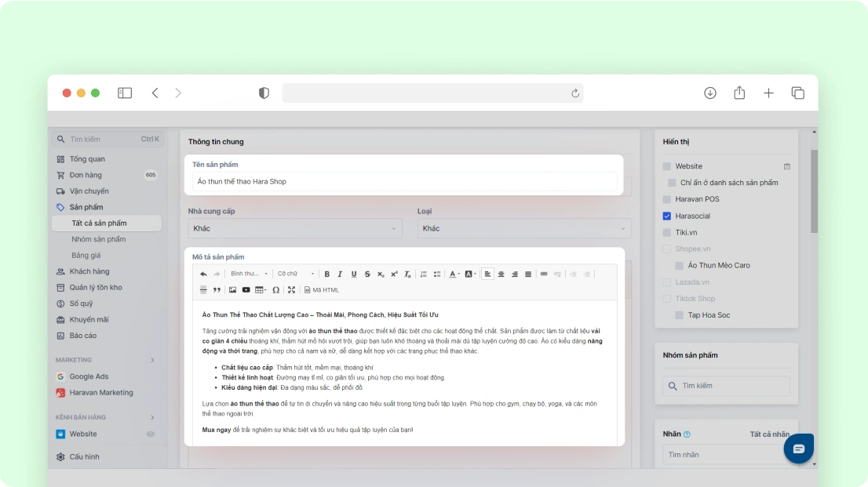
Task: Toggle bold formatting in description editor
Action: click(x=326, y=274)
